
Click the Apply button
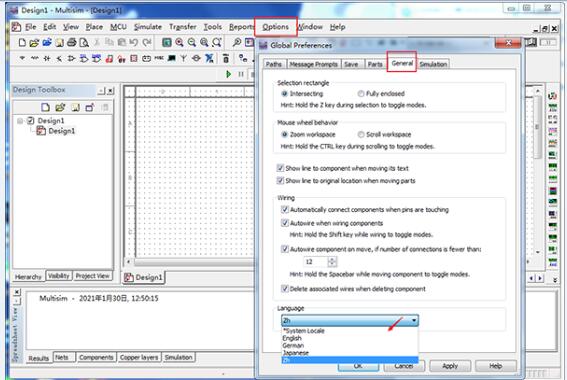point(450,366)
